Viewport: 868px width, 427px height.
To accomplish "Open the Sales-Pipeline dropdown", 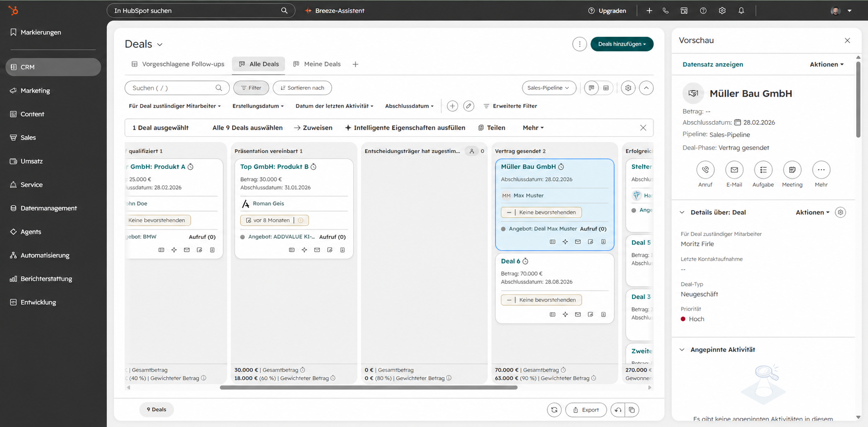I will click(x=549, y=88).
